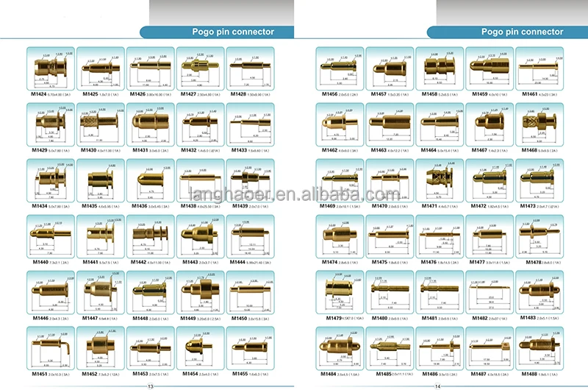The height and width of the screenshot is (390, 588).
Task: Select the M1461 long pin thumbnail
Action: 539,68
